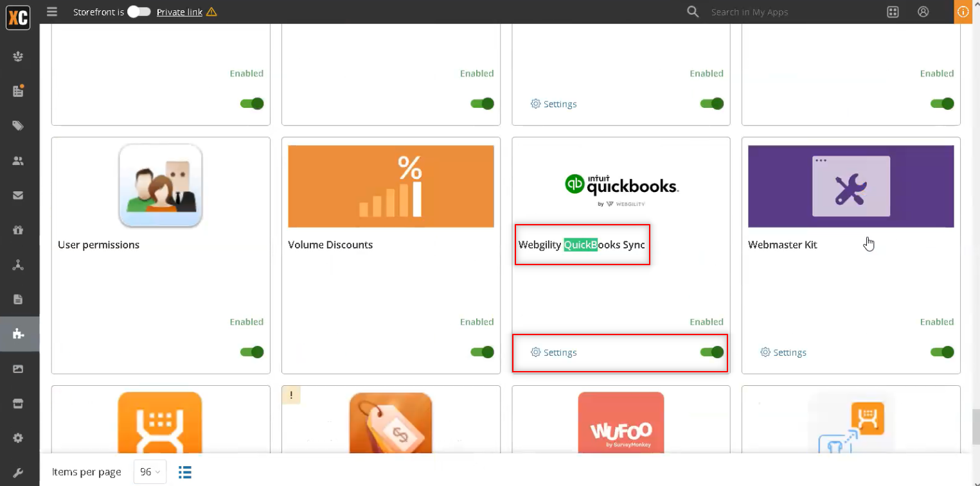Viewport: 980px width, 486px height.
Task: Open the users people icon in sidebar
Action: [18, 161]
